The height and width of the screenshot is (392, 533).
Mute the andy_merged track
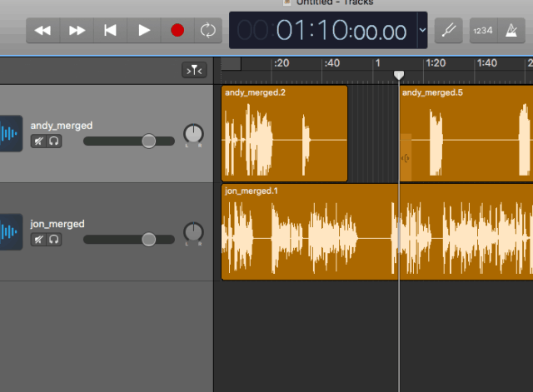coord(38,141)
